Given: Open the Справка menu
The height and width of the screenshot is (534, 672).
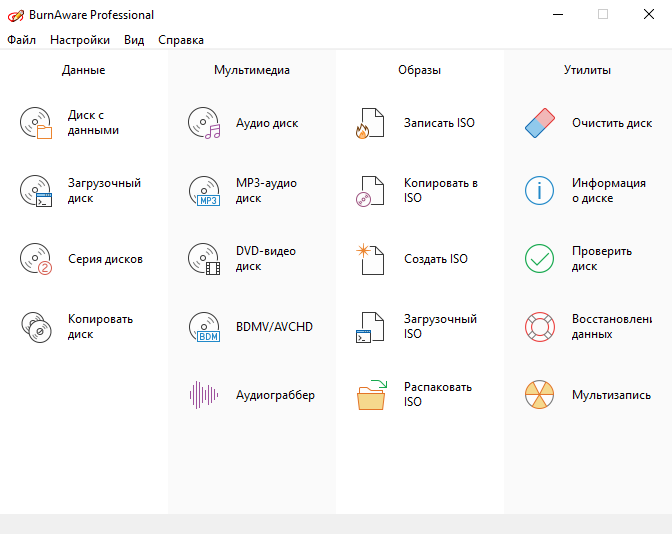Looking at the screenshot, I should (181, 40).
